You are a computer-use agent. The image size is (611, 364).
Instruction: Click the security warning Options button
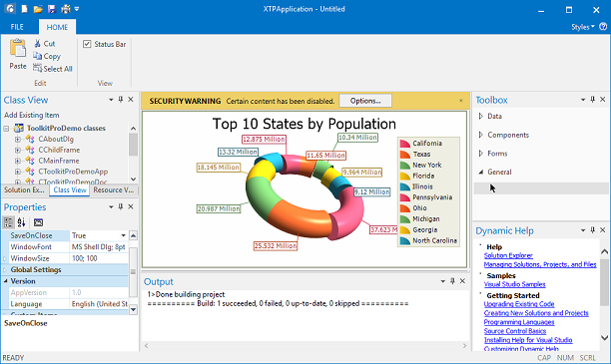(365, 101)
